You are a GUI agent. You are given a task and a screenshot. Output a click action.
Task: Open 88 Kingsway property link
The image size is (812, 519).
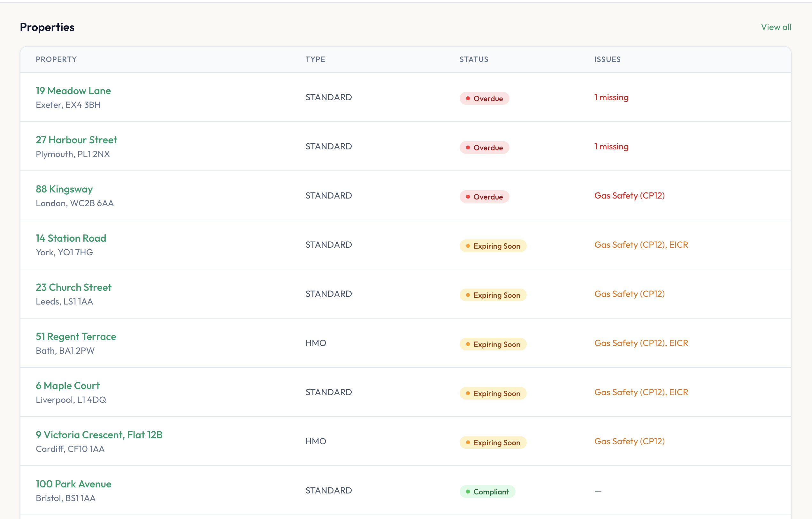pyautogui.click(x=64, y=189)
